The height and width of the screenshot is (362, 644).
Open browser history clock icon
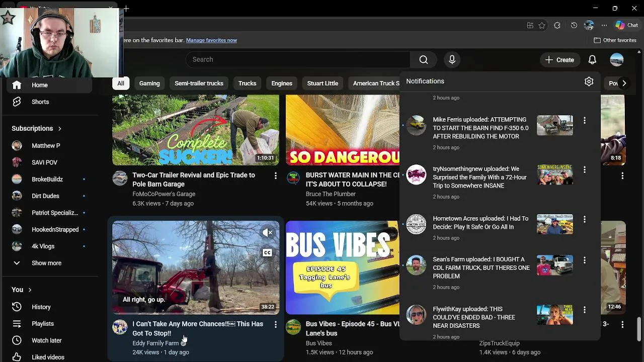(574, 25)
